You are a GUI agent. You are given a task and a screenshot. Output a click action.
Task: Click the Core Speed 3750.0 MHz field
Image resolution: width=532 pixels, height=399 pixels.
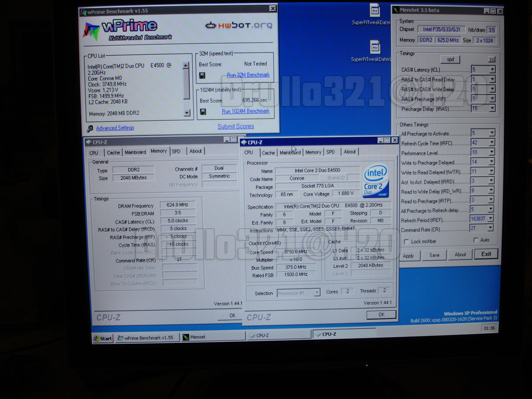(x=296, y=252)
